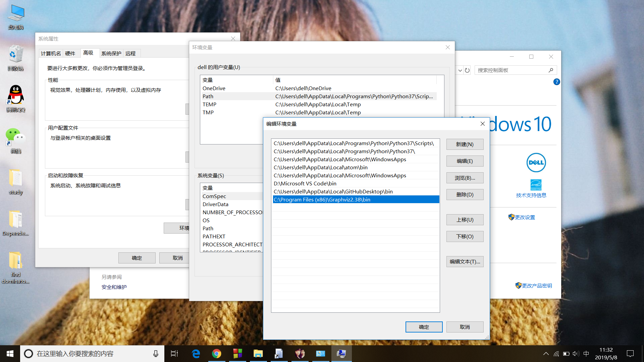Click the Dell logo in system window
Viewport: 644px width, 362px height.
coord(536,163)
